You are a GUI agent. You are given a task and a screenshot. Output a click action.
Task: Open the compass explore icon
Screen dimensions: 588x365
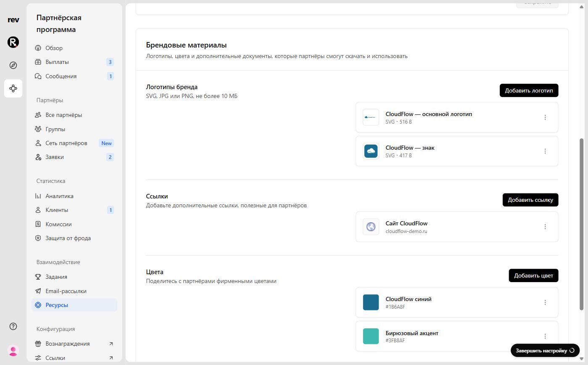pyautogui.click(x=13, y=65)
